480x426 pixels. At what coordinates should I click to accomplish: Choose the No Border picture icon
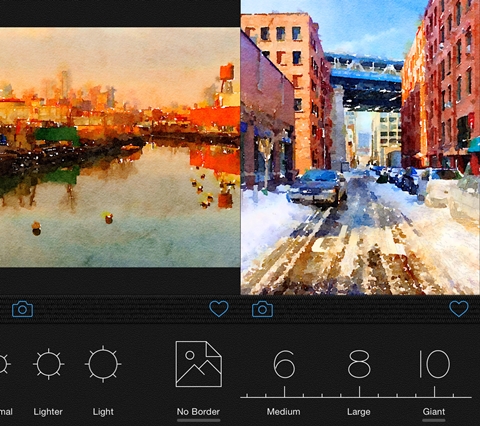tap(199, 364)
